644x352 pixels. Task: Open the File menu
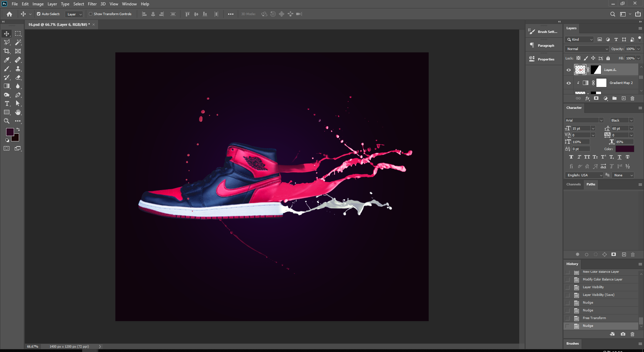pyautogui.click(x=15, y=4)
